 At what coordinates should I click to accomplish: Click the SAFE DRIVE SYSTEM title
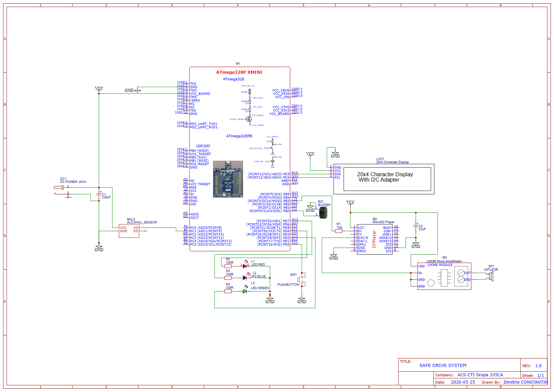(x=443, y=366)
